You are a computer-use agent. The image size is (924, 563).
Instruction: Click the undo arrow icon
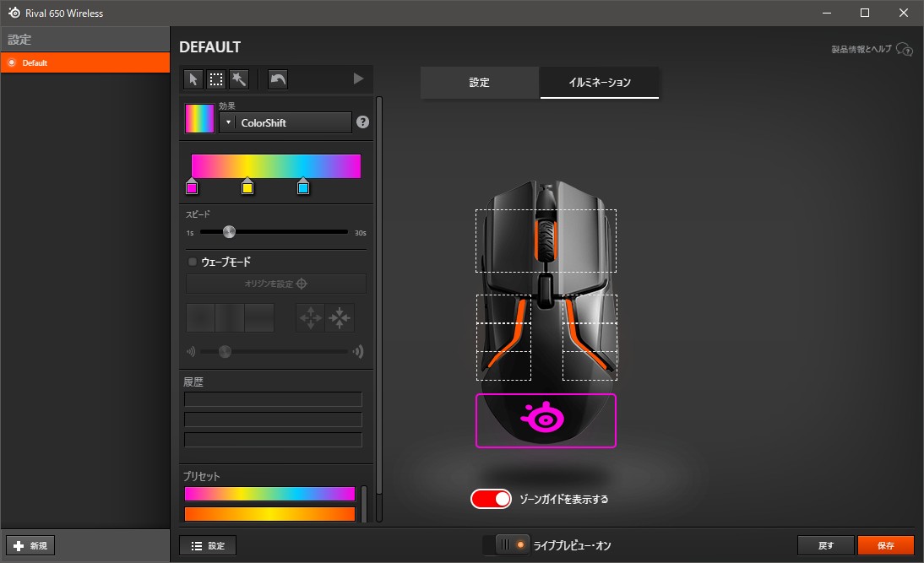coord(278,78)
